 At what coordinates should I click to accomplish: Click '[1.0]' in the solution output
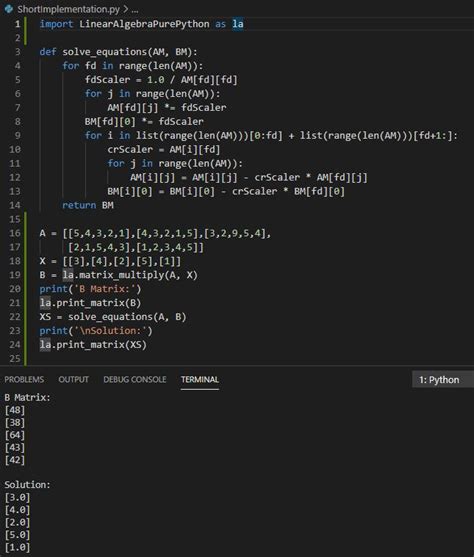point(17,547)
